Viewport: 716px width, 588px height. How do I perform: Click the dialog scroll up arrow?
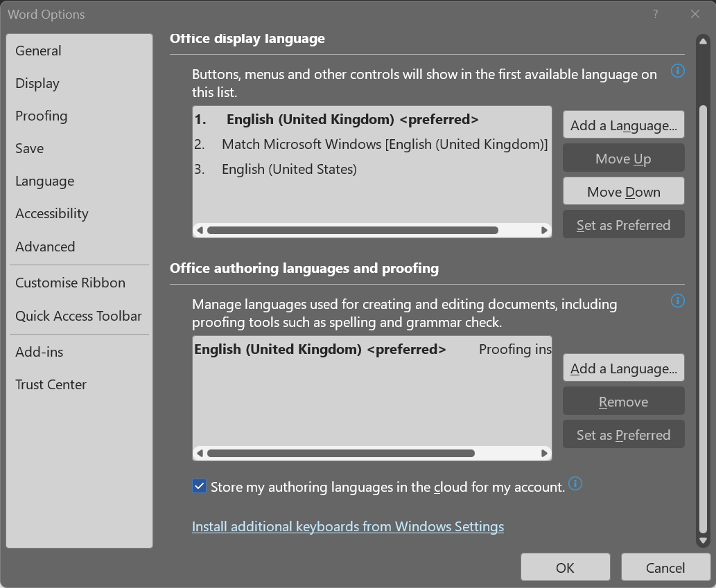(x=704, y=41)
